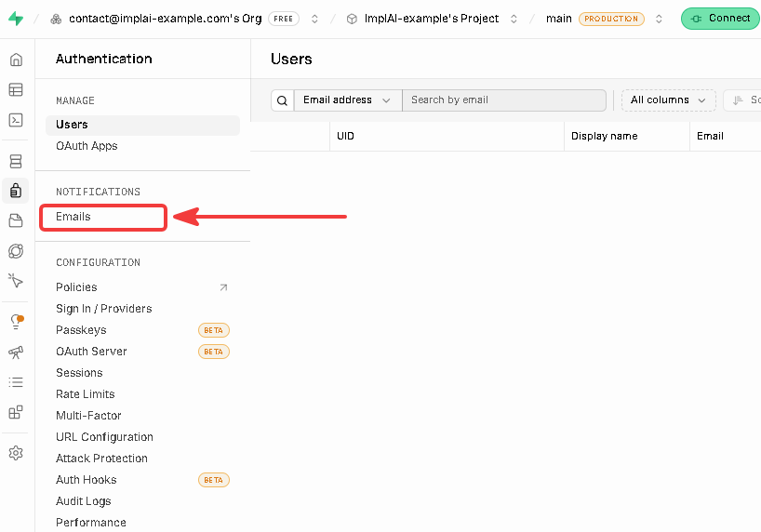Open the Project Overview home icon
Image resolution: width=761 pixels, height=532 pixels.
click(16, 60)
